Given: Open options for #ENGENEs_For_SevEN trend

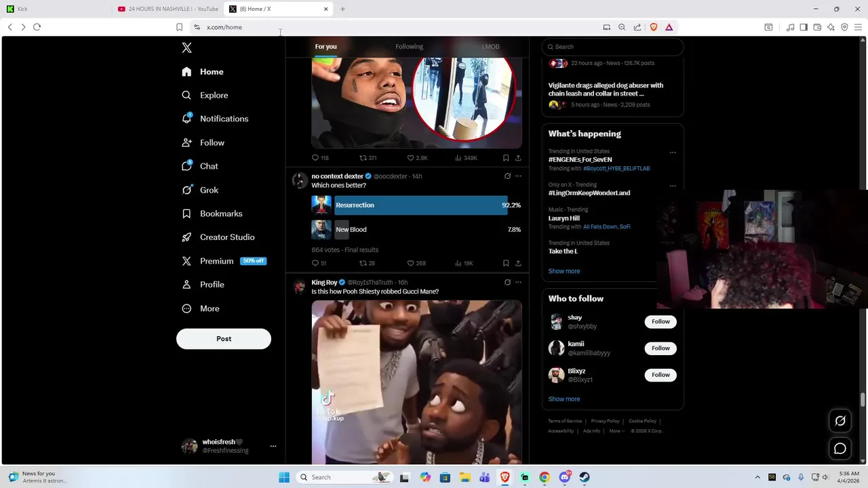Looking at the screenshot, I should coord(673,152).
